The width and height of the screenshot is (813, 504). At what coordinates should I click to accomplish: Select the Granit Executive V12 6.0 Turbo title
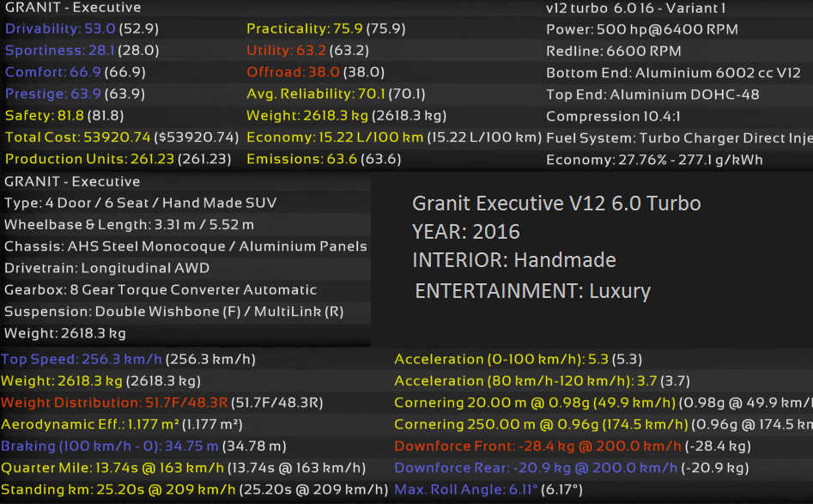pos(556,203)
